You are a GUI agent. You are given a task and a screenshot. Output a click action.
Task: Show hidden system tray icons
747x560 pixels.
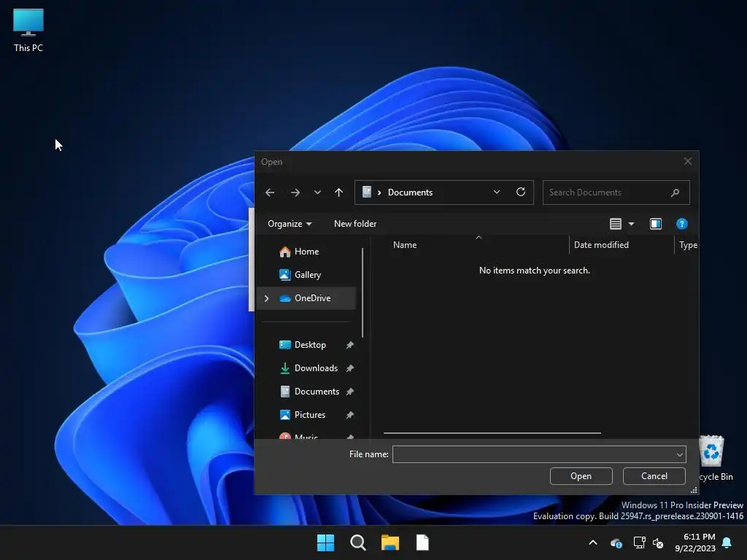click(x=593, y=542)
